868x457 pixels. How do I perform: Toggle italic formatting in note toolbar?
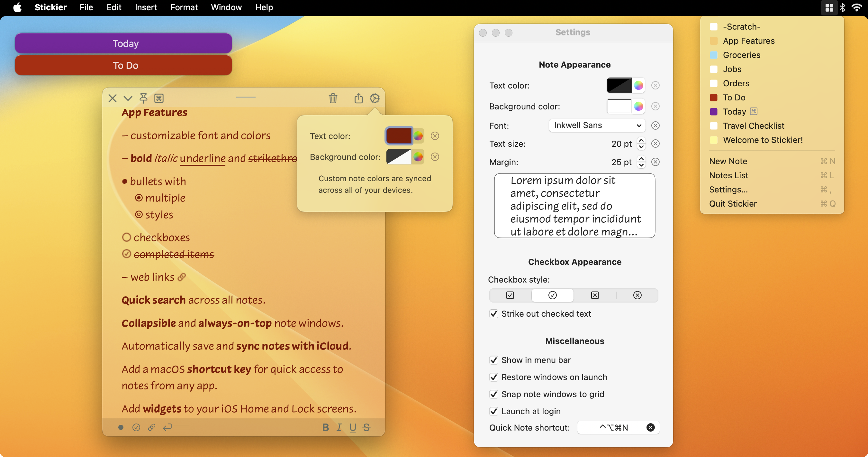click(x=339, y=427)
